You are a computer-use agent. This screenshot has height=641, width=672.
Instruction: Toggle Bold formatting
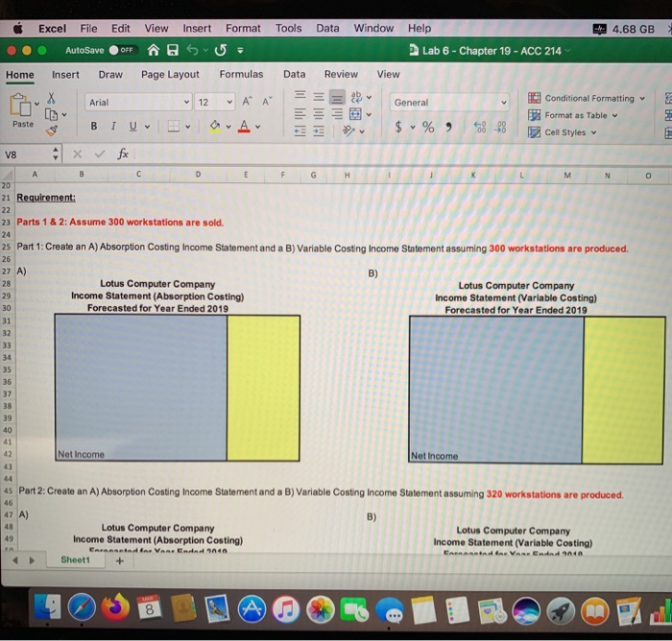(x=94, y=126)
